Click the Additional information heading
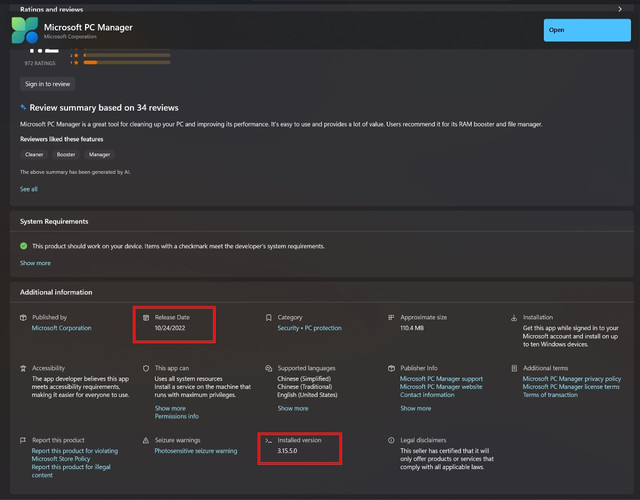The height and width of the screenshot is (500, 640). tap(56, 292)
